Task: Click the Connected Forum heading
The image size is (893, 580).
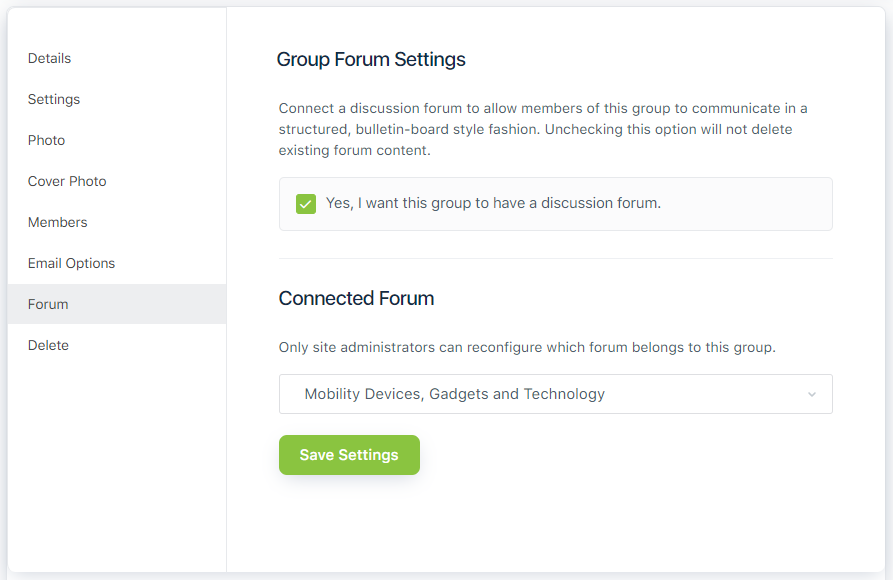Action: 356,298
